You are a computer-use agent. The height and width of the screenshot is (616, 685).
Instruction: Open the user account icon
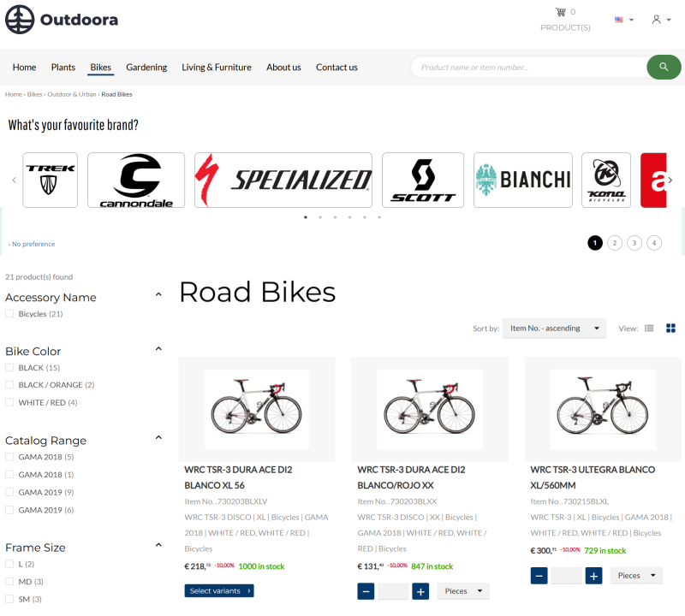coord(656,20)
